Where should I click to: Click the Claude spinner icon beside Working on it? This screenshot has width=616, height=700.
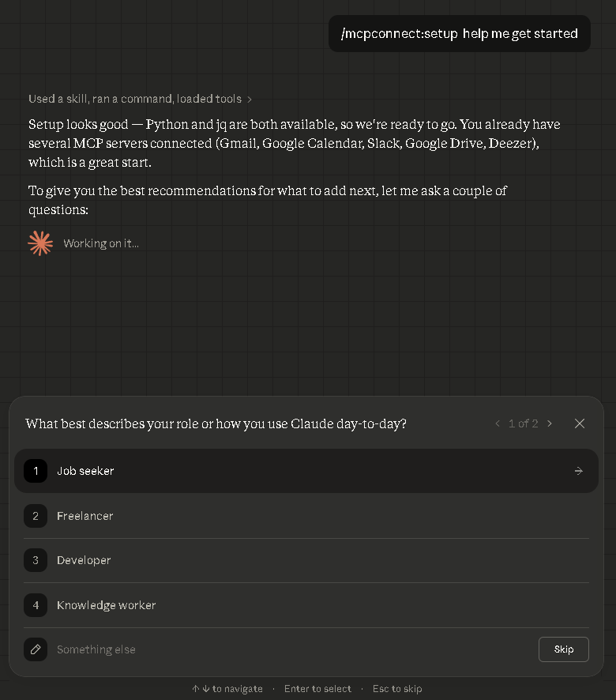pyautogui.click(x=40, y=243)
